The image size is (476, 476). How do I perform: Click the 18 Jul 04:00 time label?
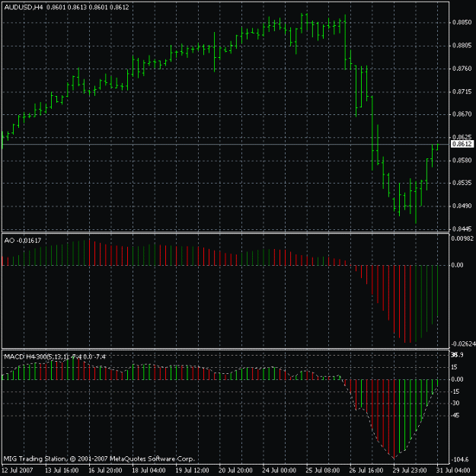coord(149,471)
